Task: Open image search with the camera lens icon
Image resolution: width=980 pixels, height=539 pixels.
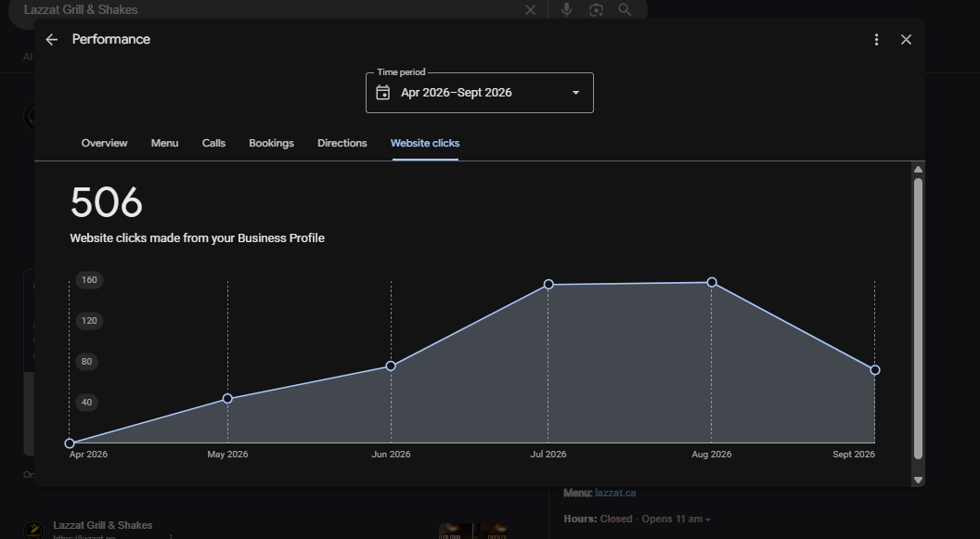Action: (x=596, y=10)
